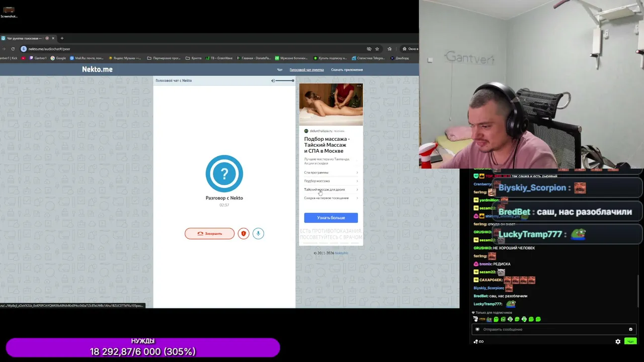The height and width of the screenshot is (362, 644).
Task: Click the browser forward arrow
Action: (x=3, y=49)
